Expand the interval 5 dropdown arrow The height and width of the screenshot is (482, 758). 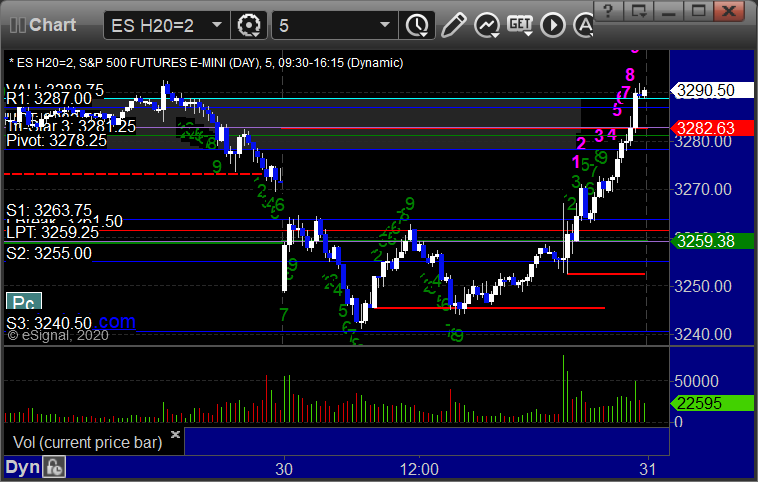click(x=385, y=25)
